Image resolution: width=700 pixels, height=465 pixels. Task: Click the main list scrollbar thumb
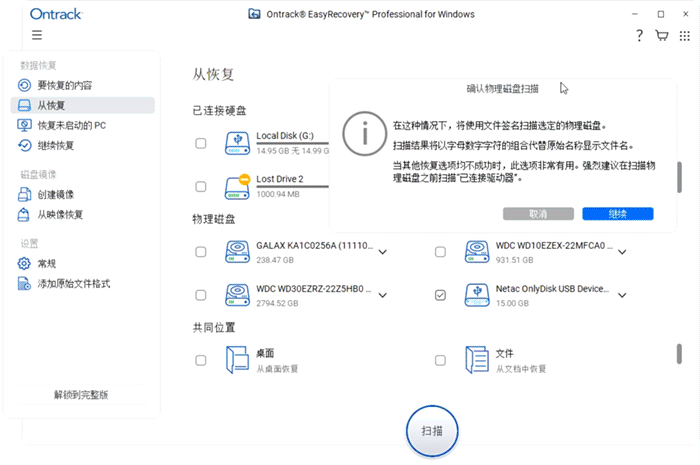tap(679, 354)
